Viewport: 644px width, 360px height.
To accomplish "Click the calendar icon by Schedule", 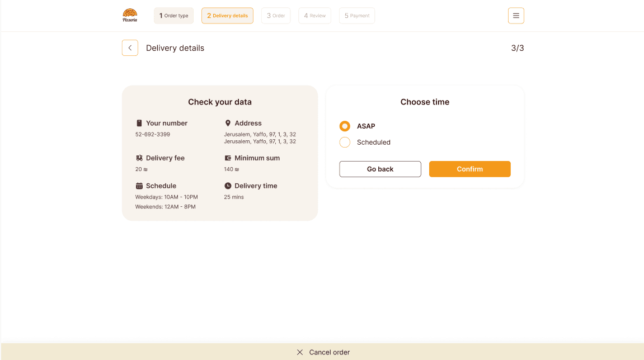I will click(x=139, y=186).
